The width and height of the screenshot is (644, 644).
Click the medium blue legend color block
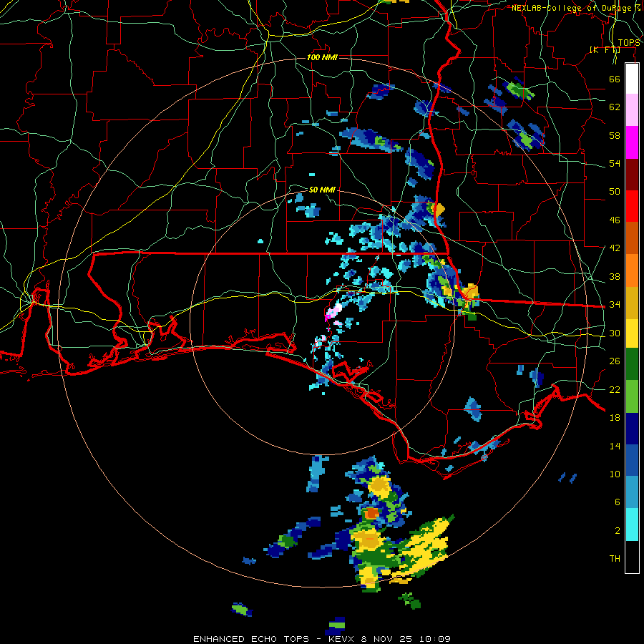pyautogui.click(x=632, y=460)
